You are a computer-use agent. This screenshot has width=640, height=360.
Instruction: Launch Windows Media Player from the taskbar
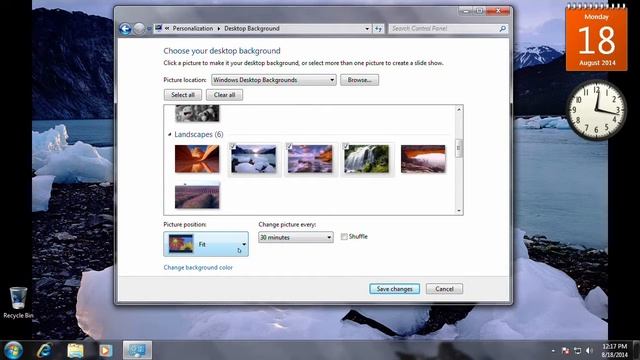click(105, 350)
